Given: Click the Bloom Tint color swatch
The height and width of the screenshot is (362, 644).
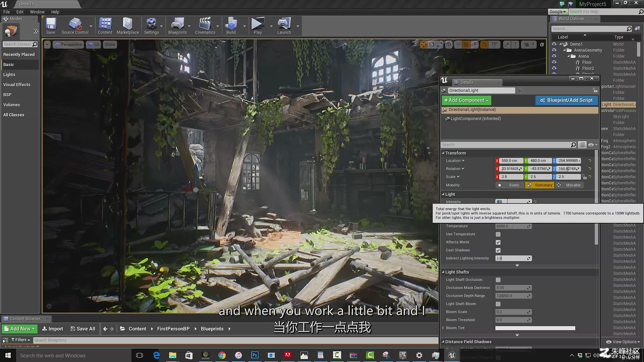Looking at the screenshot, I should point(535,328).
